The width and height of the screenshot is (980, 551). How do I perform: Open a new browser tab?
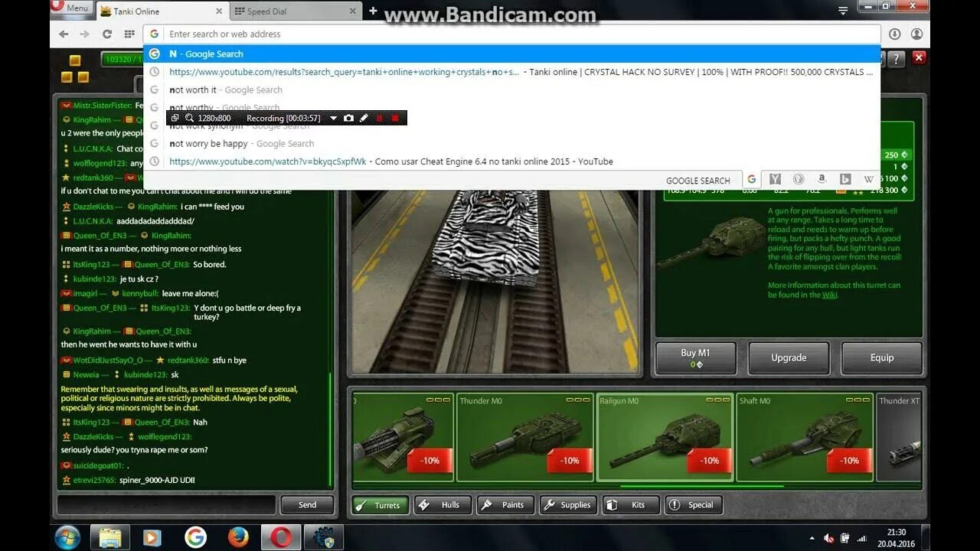[x=373, y=11]
